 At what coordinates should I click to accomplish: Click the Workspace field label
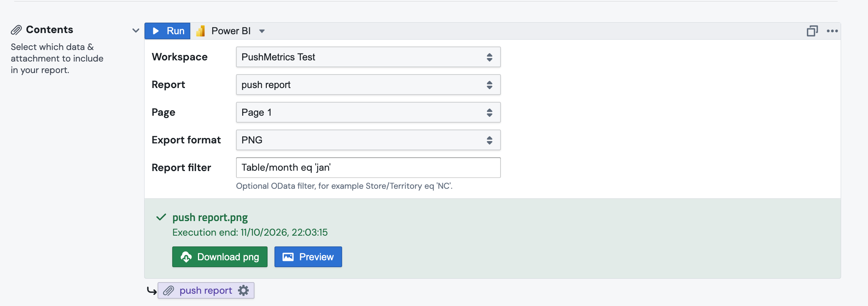[x=180, y=57]
